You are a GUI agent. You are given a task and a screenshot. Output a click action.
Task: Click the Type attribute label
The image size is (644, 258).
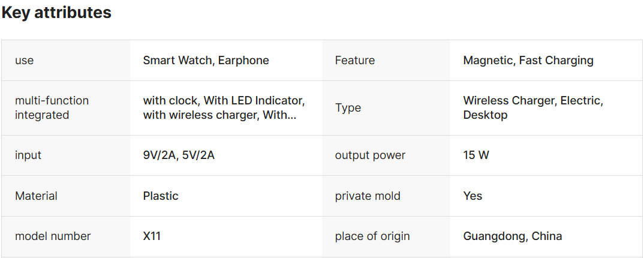click(x=348, y=108)
